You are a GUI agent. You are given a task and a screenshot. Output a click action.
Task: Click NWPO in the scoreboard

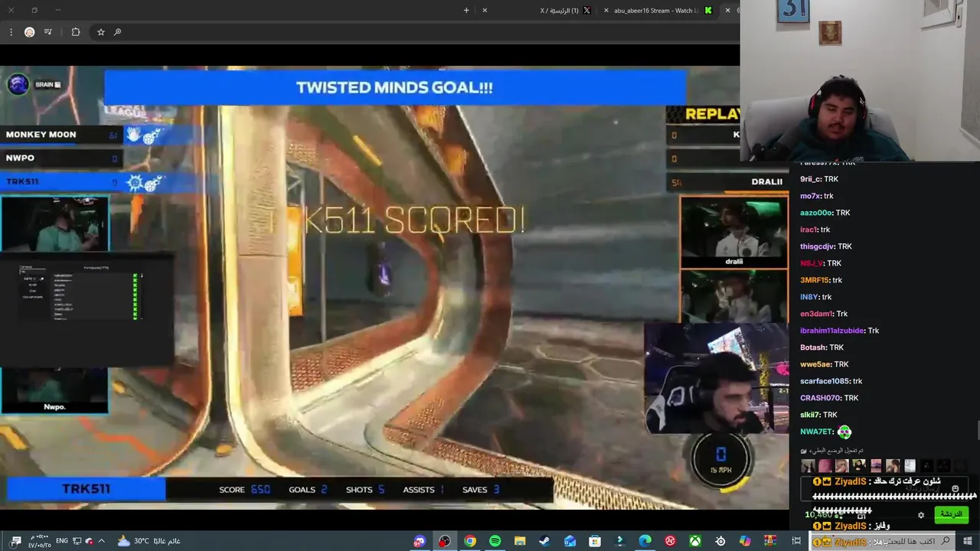(x=20, y=158)
